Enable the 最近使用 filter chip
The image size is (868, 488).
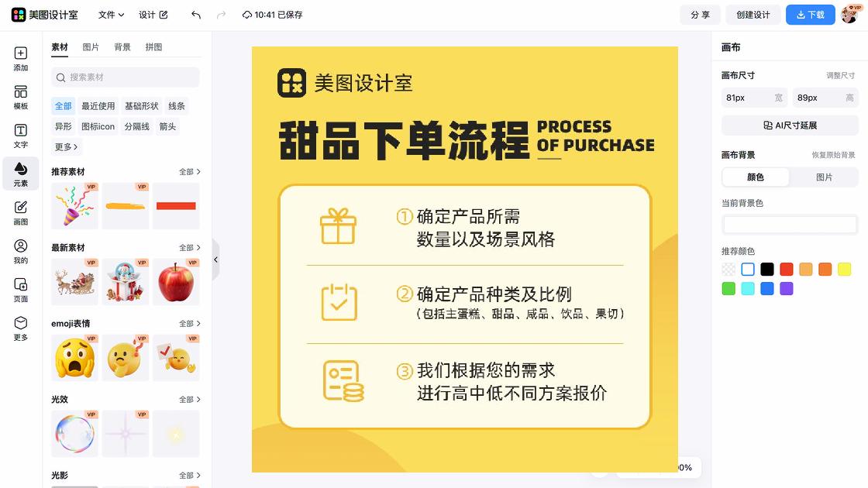(98, 105)
